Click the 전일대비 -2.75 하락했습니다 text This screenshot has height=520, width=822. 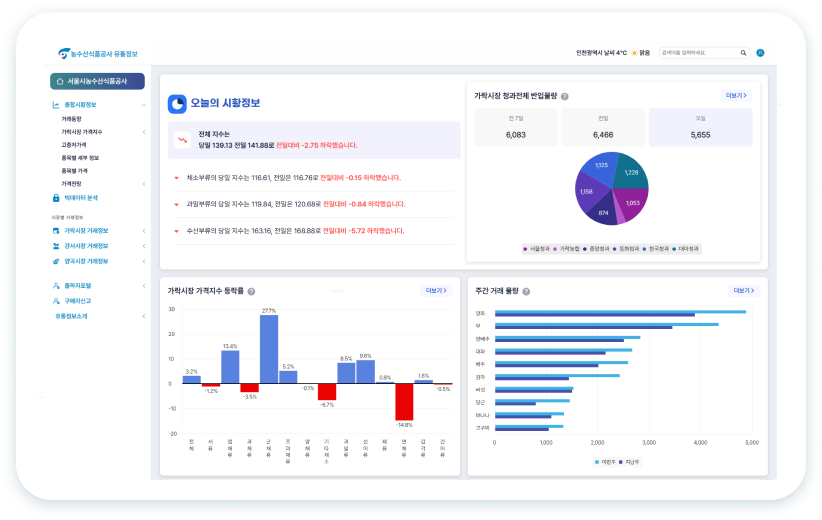pos(317,145)
